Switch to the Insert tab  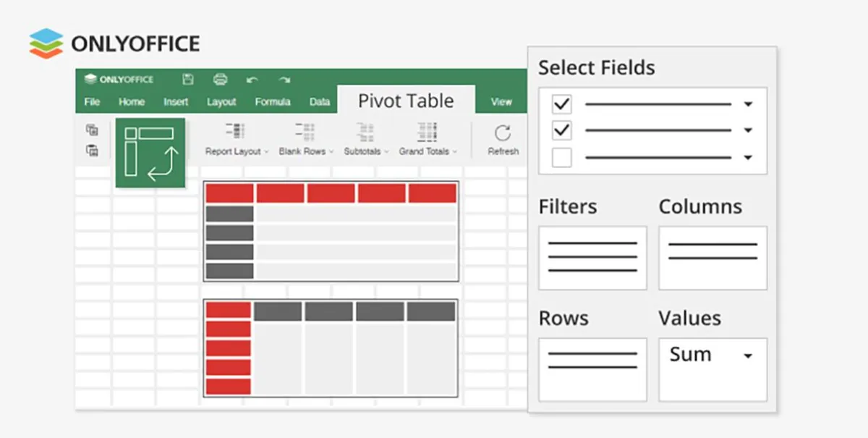[176, 102]
